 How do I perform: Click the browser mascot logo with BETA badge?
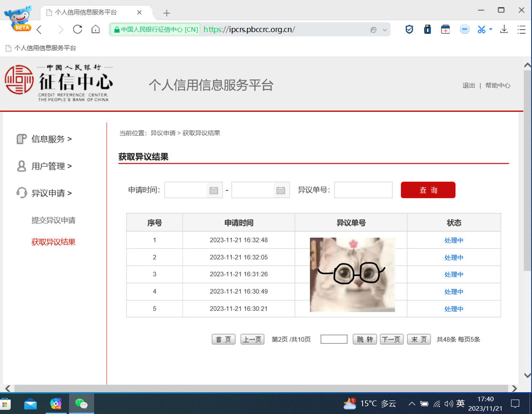pos(19,18)
